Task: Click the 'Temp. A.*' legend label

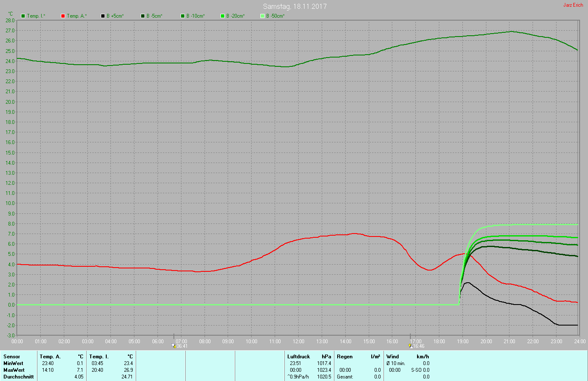Action: (77, 16)
